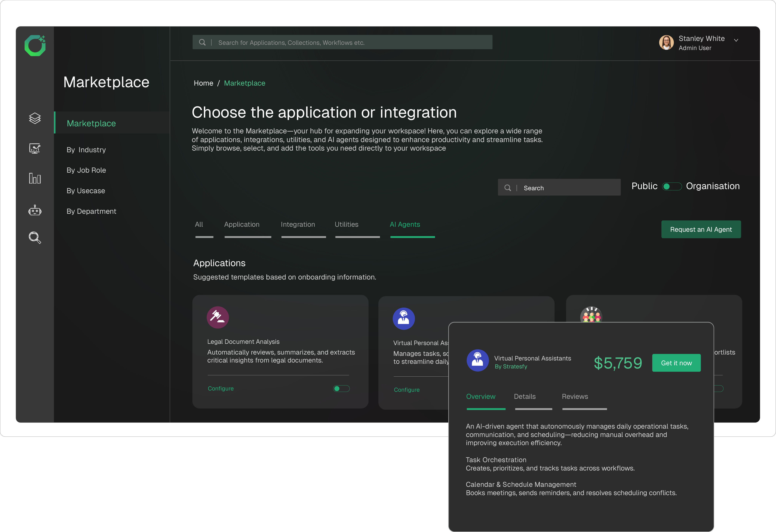Click Stanley White's profile avatar

666,42
